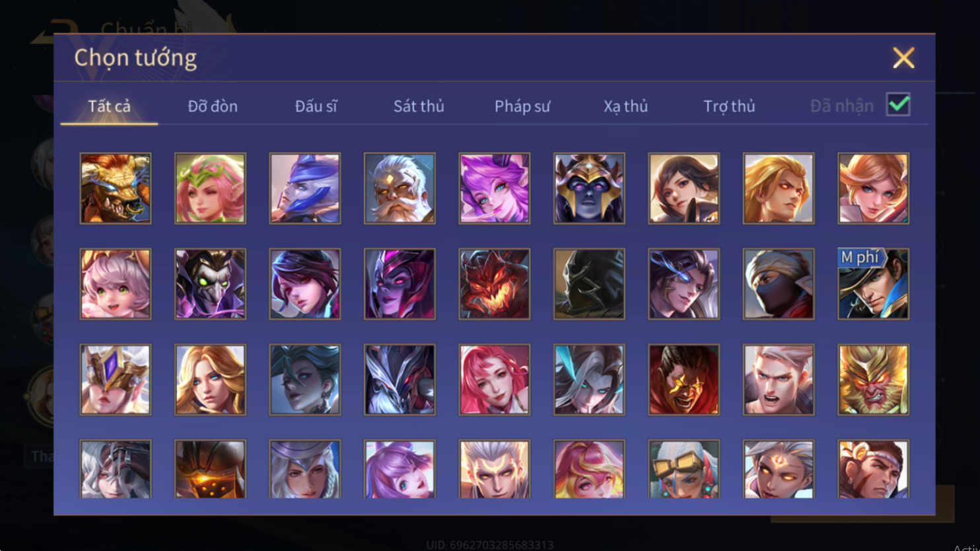Filter heroes by Xạ thủ

pyautogui.click(x=625, y=106)
